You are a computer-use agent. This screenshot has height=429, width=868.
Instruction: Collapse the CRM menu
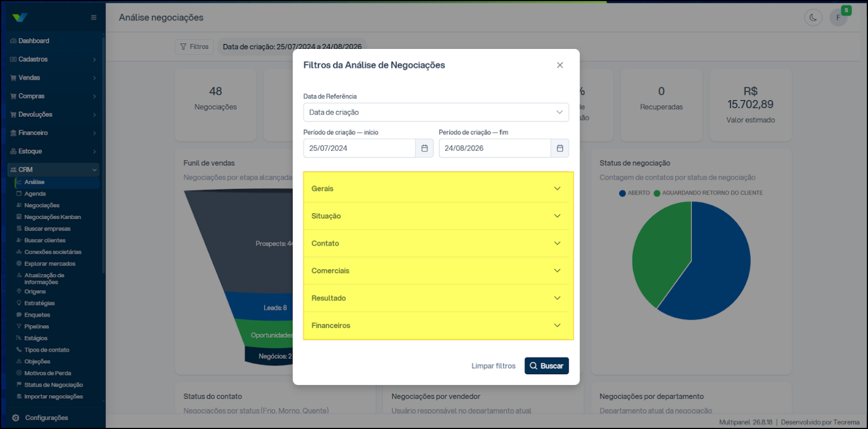click(x=53, y=170)
